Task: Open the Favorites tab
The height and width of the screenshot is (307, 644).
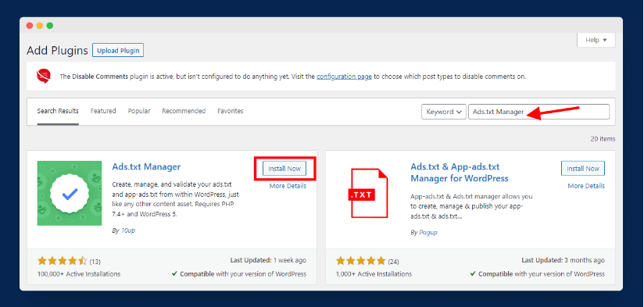Action: [x=231, y=111]
